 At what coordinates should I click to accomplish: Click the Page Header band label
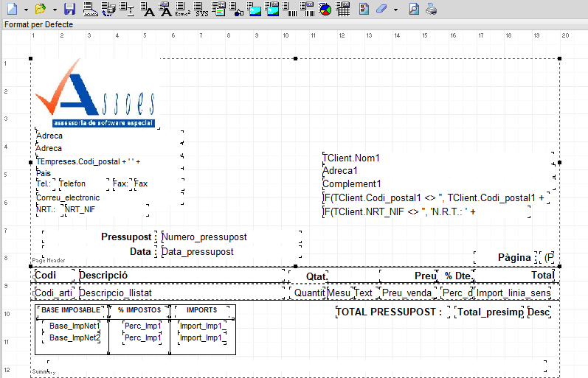49,260
